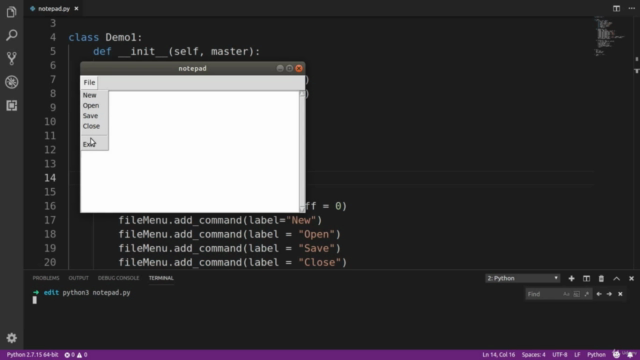Select the Python 2.7.15 64-bit interpreter status

32,355
